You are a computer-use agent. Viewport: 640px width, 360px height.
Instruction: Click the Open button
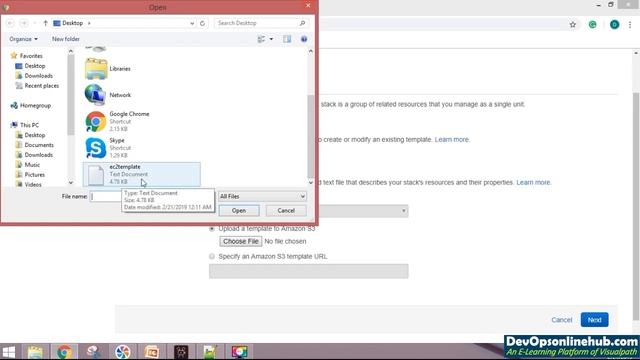point(239,211)
